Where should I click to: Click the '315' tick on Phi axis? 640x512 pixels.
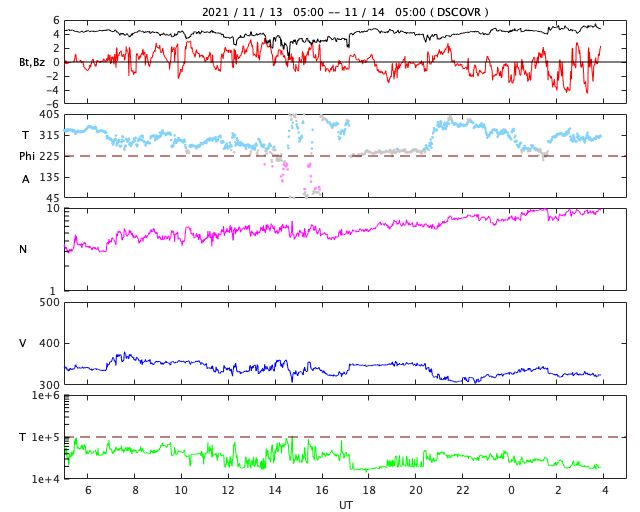click(49, 136)
